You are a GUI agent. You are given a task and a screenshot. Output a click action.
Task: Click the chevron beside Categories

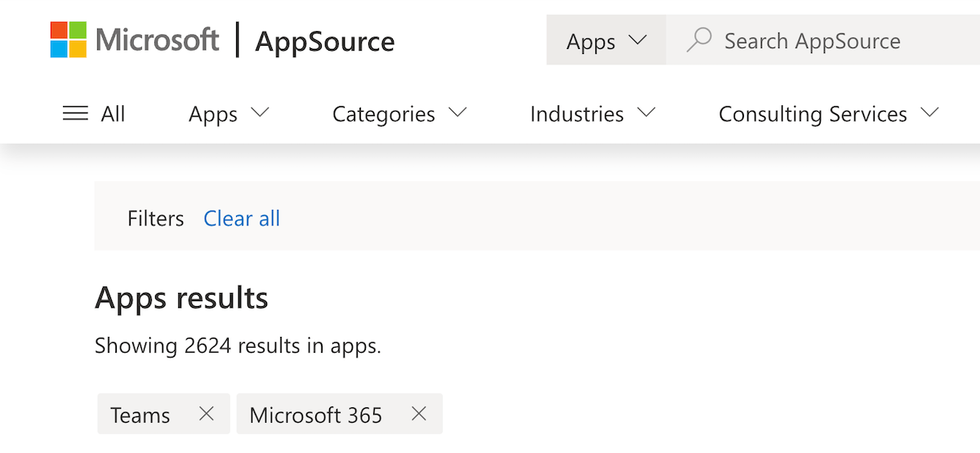click(x=457, y=113)
